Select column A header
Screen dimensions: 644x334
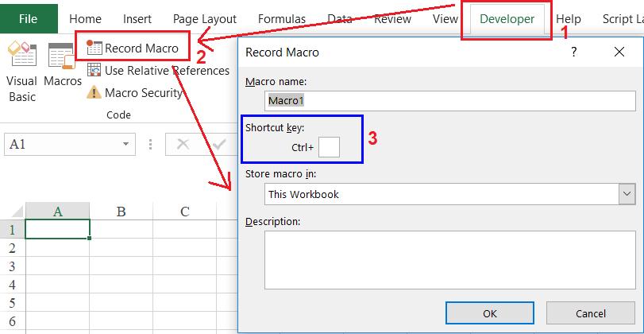point(58,211)
